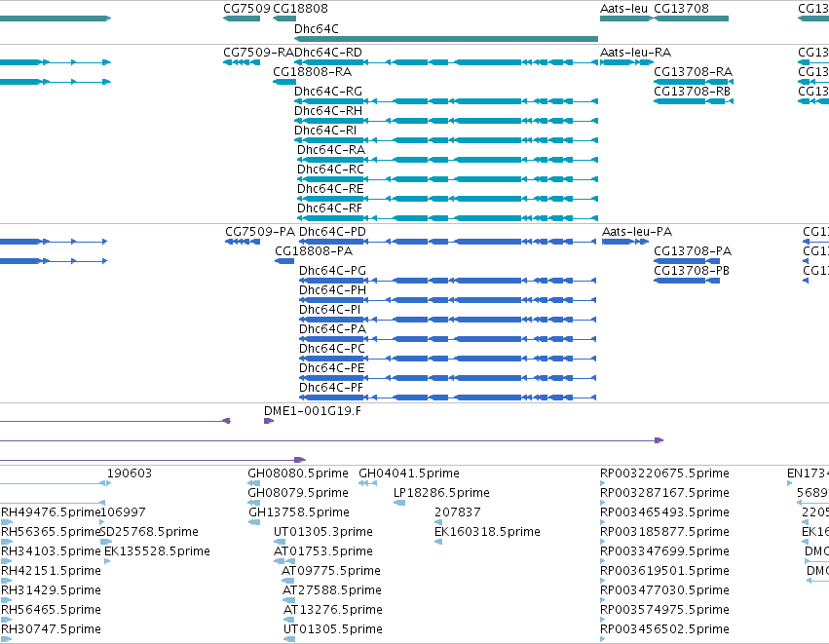The height and width of the screenshot is (644, 829).
Task: Click transcript Dhc64C-RF label
Action: tap(330, 208)
